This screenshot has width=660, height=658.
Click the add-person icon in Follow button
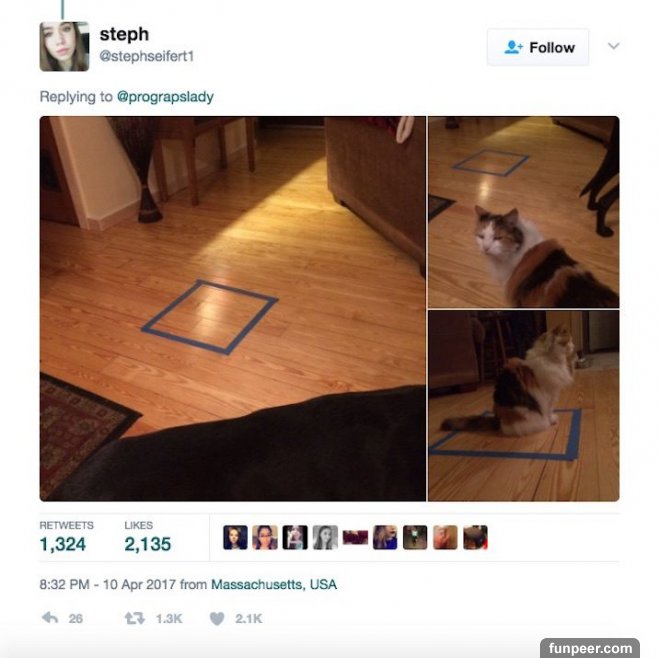(x=513, y=47)
